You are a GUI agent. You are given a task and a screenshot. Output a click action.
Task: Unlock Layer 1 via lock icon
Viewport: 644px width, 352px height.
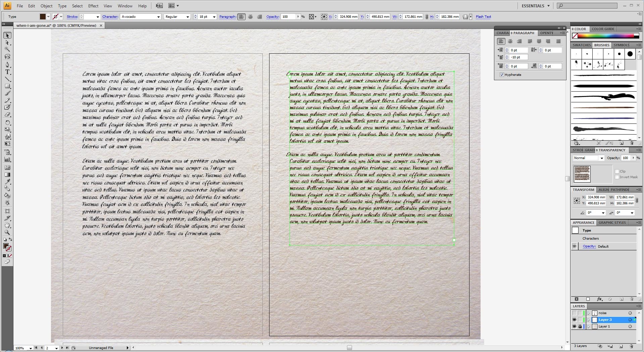(580, 326)
